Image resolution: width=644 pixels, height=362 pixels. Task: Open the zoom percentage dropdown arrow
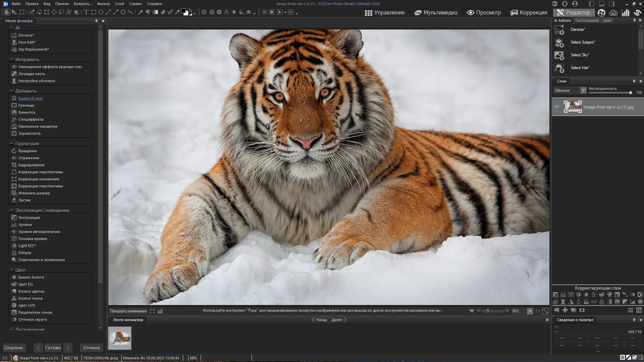point(530,311)
